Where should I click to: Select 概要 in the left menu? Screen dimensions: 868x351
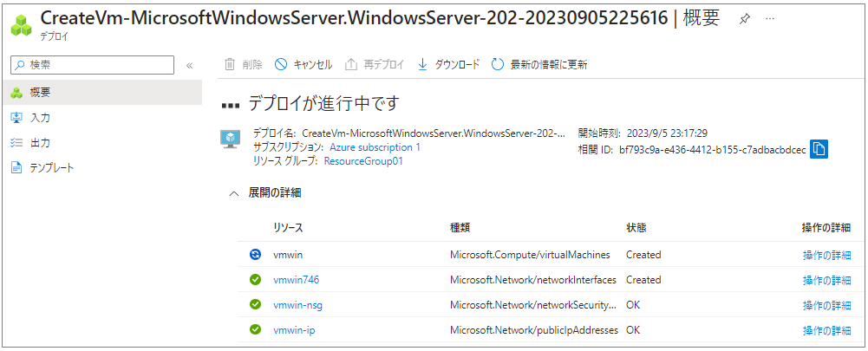tap(101, 93)
